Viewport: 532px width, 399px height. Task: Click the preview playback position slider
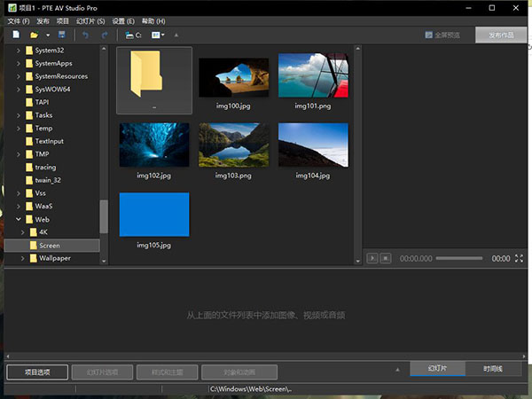click(x=459, y=258)
